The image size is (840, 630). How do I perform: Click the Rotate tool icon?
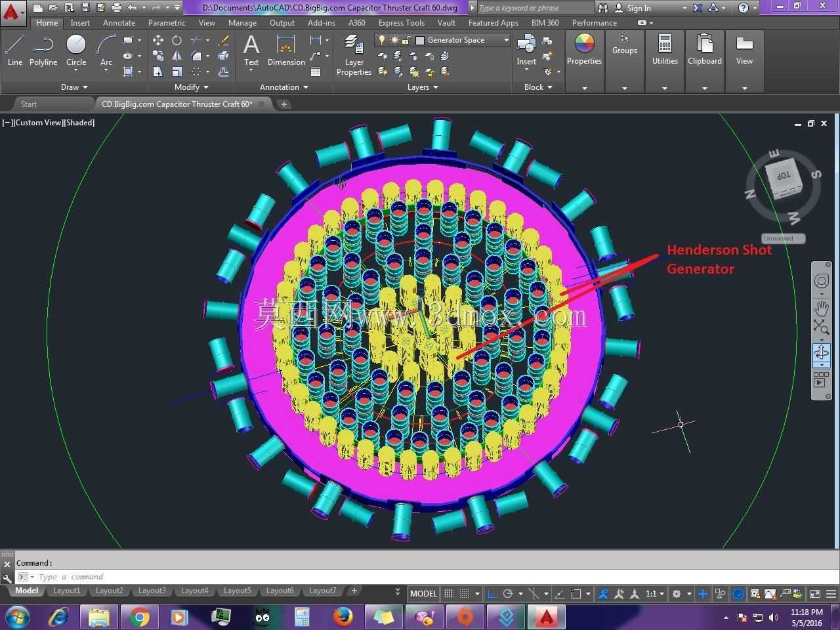(177, 40)
